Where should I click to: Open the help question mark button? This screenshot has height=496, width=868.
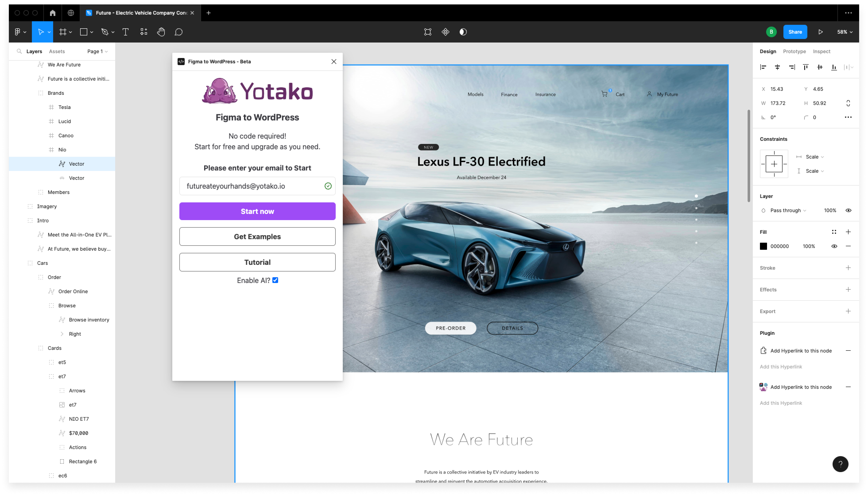840,464
